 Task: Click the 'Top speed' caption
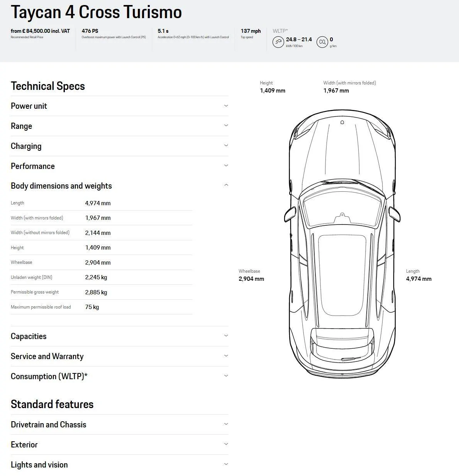247,37
